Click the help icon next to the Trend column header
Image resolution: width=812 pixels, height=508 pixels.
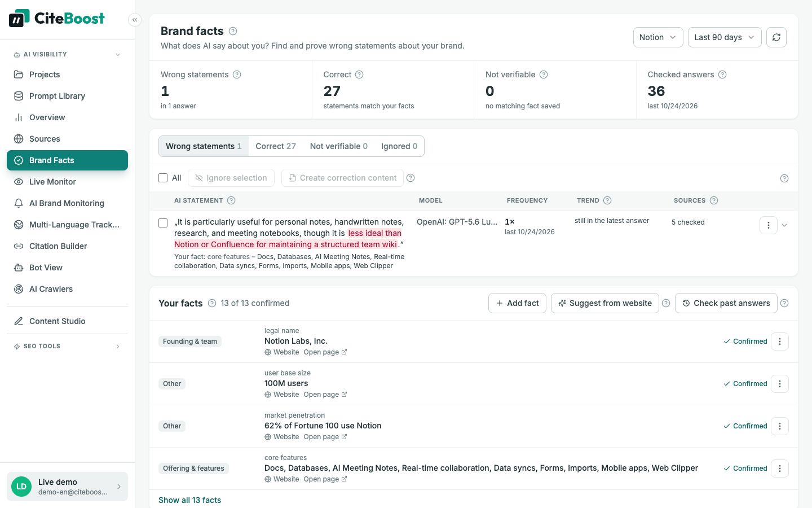(607, 200)
